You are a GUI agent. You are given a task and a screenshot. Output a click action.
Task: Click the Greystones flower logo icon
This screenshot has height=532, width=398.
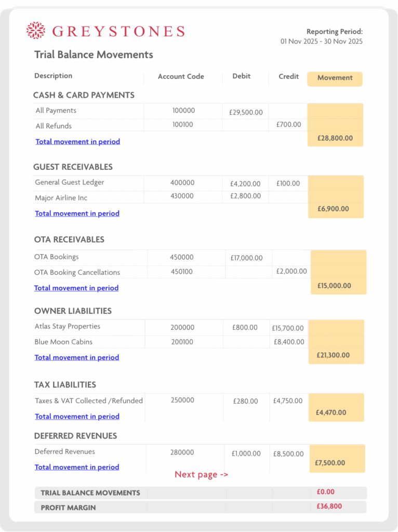[36, 30]
